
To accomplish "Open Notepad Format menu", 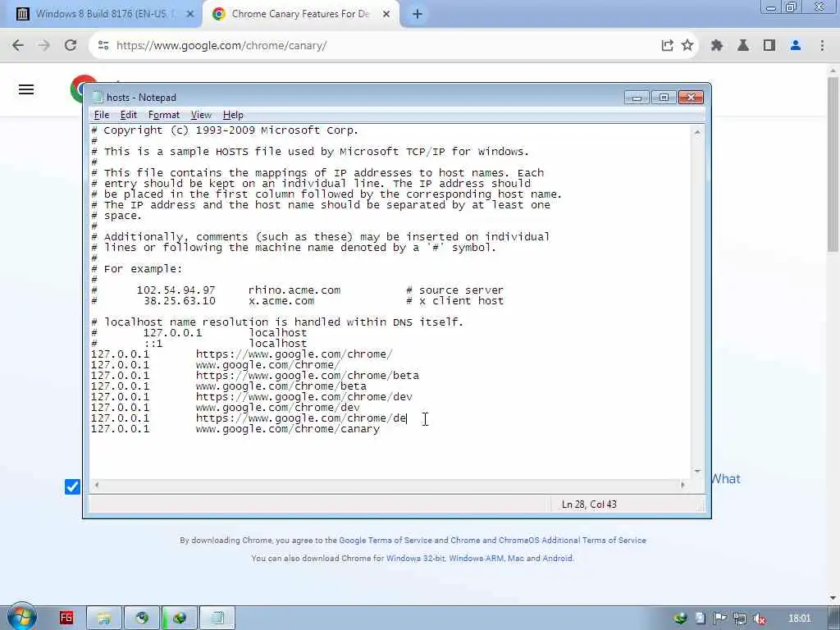I will point(164,115).
